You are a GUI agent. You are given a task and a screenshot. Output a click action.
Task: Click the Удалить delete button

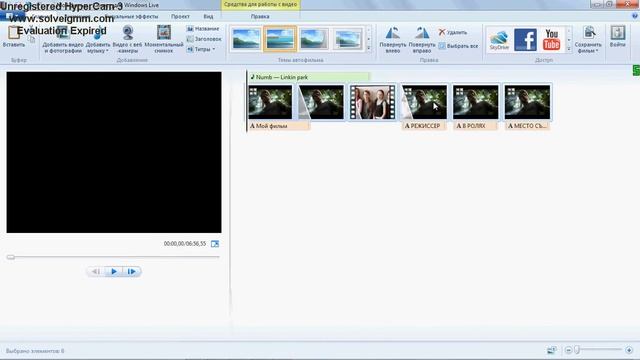(x=453, y=32)
